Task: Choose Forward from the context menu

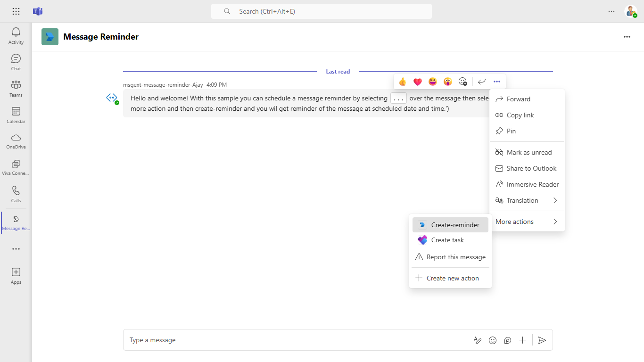Action: pos(527,99)
